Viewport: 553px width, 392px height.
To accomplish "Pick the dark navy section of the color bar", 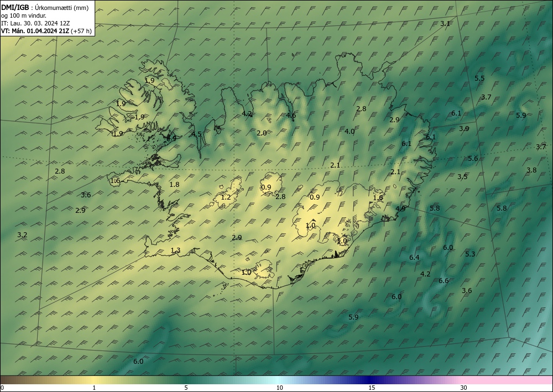I will pos(368,380).
